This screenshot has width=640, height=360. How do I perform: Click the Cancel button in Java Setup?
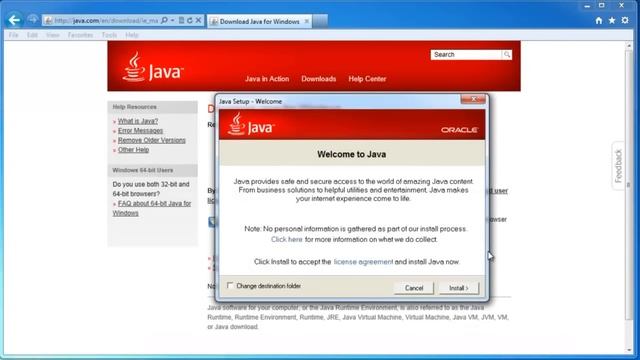(414, 288)
